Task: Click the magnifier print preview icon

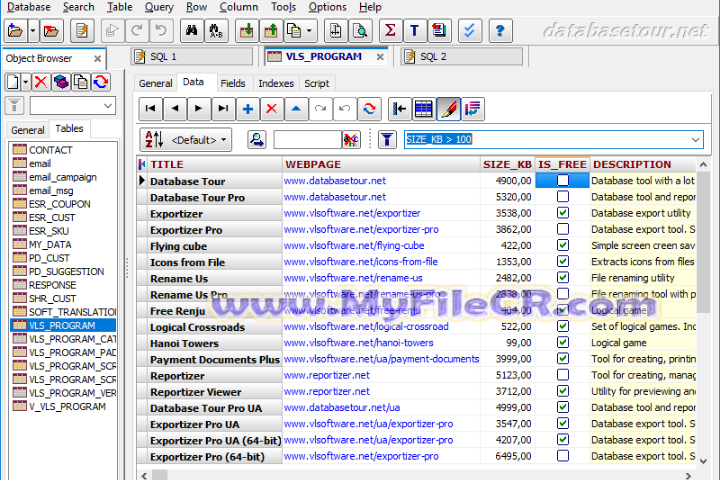Action: coord(360,31)
